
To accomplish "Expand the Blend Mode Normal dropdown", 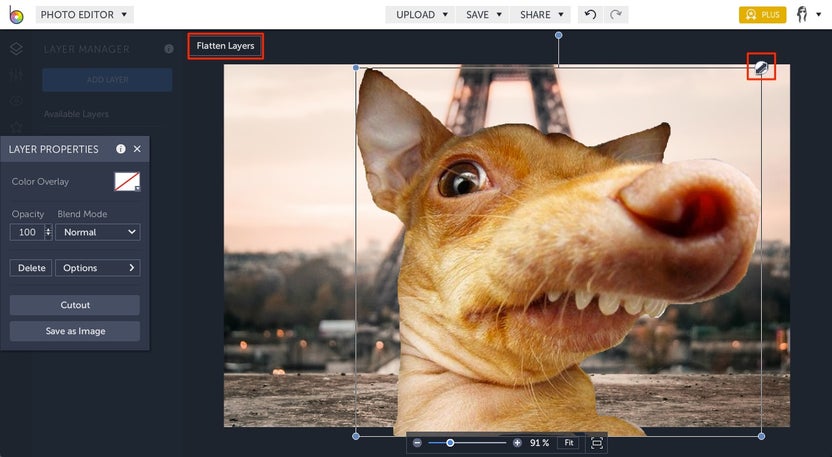I will [98, 232].
